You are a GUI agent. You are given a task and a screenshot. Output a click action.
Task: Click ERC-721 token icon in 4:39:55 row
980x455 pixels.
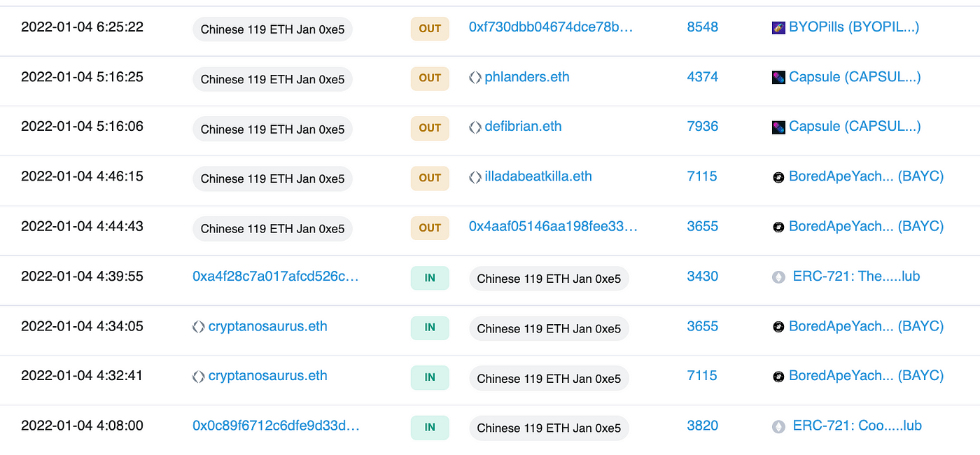click(x=778, y=277)
